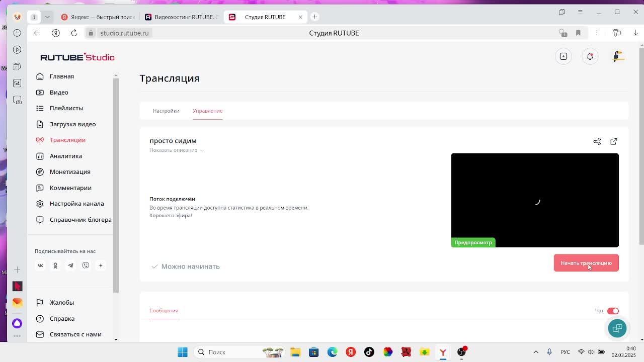
Task: Open a new browser tab
Action: [x=314, y=17]
